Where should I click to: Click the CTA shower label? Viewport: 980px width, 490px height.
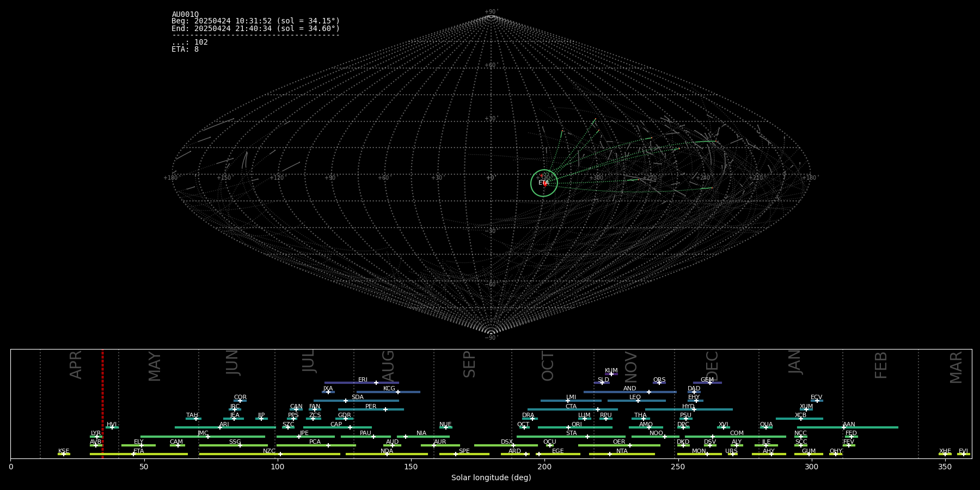point(571,407)
